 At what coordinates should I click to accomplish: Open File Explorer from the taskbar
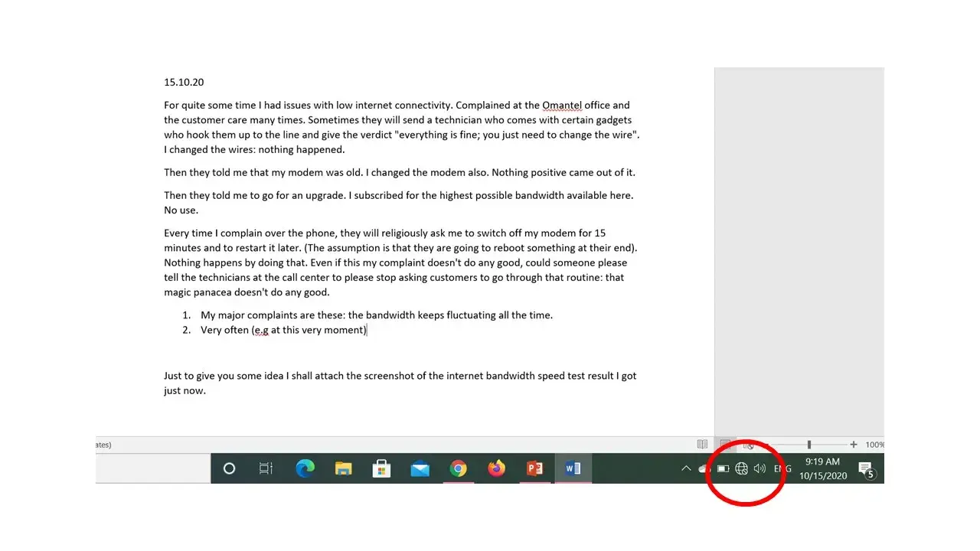point(343,468)
